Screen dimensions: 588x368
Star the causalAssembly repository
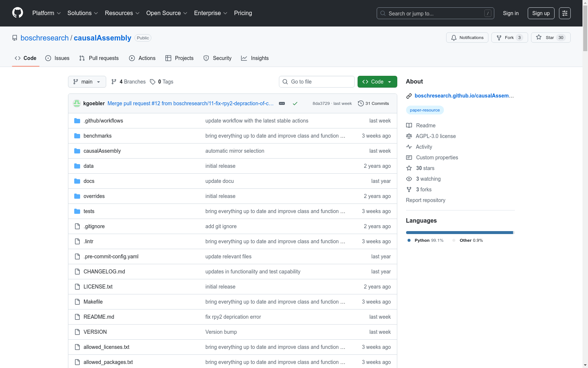pos(551,38)
